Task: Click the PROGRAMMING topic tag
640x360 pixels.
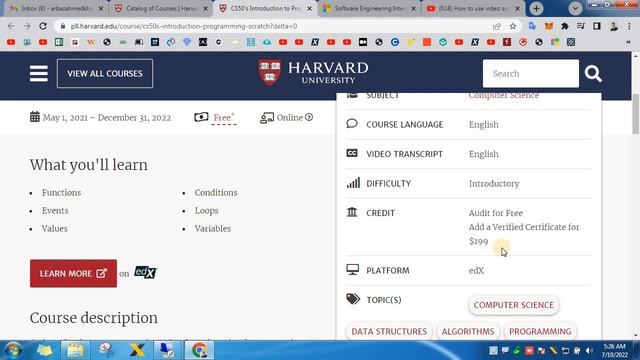Action: coord(540,331)
